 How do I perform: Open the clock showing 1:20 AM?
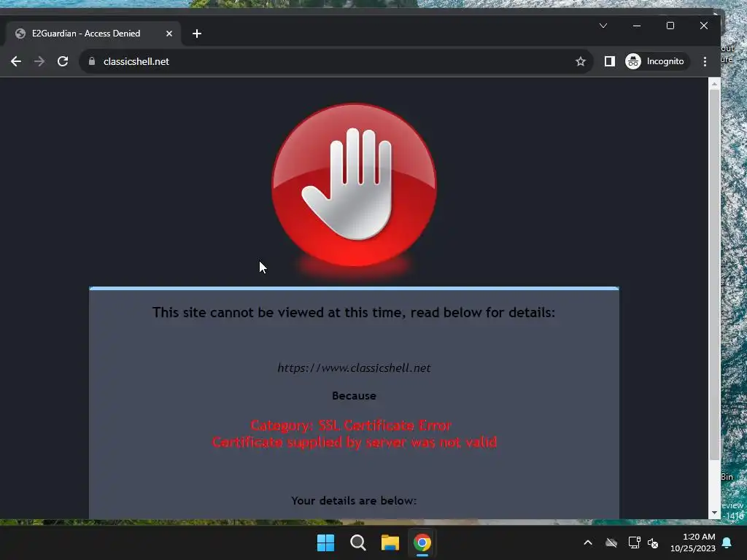point(693,542)
